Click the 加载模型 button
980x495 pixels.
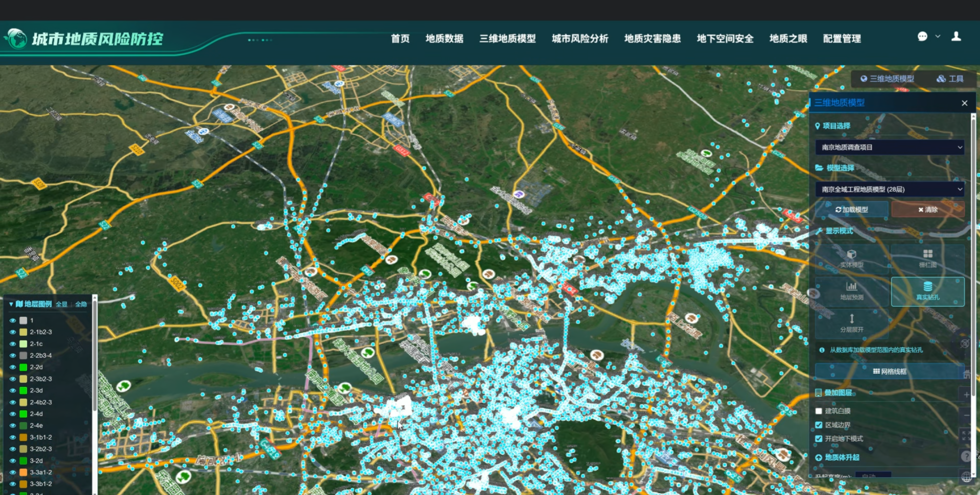pyautogui.click(x=851, y=210)
